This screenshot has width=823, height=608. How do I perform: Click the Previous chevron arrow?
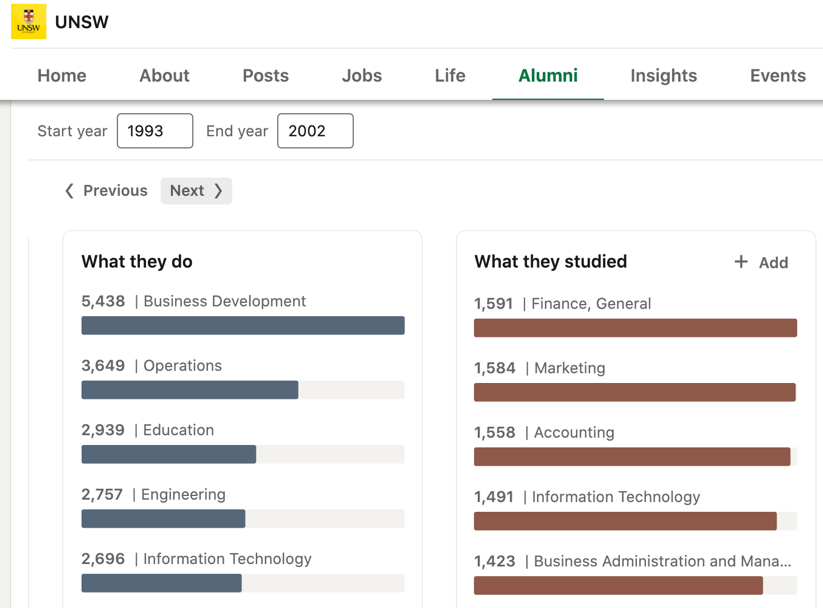pyautogui.click(x=69, y=191)
